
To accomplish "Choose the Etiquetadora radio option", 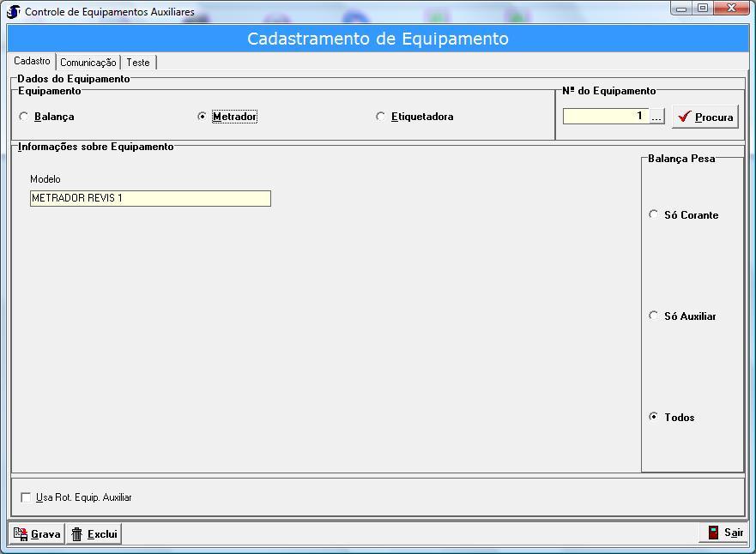I will click(381, 117).
